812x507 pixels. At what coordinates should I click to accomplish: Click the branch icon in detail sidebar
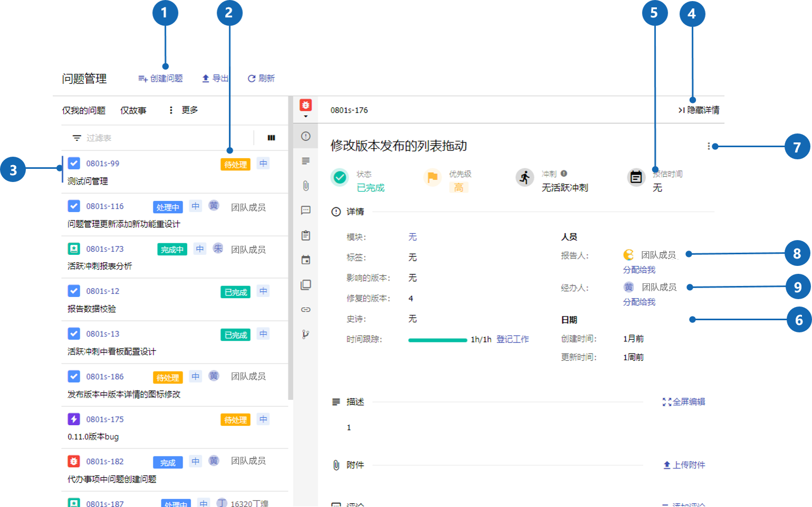click(x=306, y=334)
